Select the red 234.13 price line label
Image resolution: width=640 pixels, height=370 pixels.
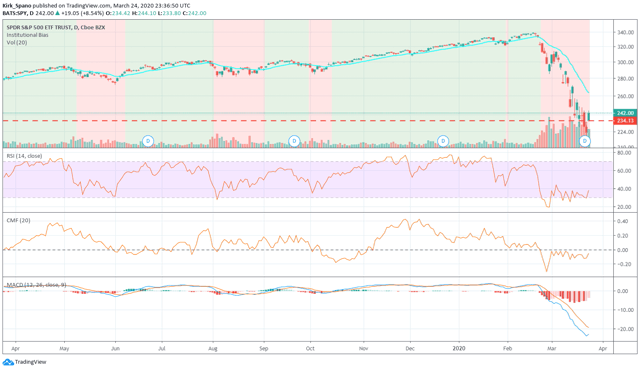(625, 121)
